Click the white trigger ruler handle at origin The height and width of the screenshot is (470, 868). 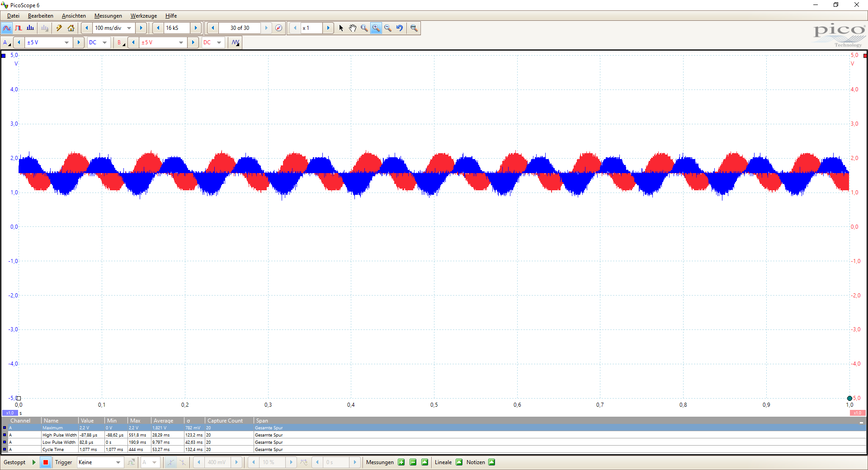pyautogui.click(x=19, y=398)
